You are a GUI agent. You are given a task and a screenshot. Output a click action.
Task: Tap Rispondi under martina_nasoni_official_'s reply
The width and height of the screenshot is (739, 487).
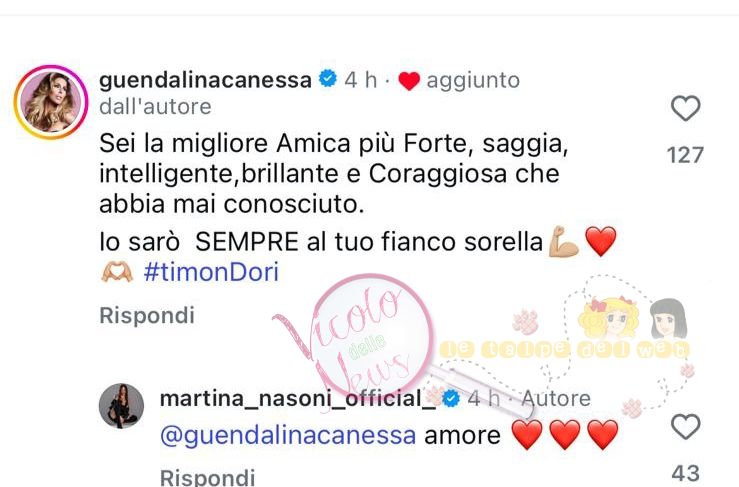207,477
